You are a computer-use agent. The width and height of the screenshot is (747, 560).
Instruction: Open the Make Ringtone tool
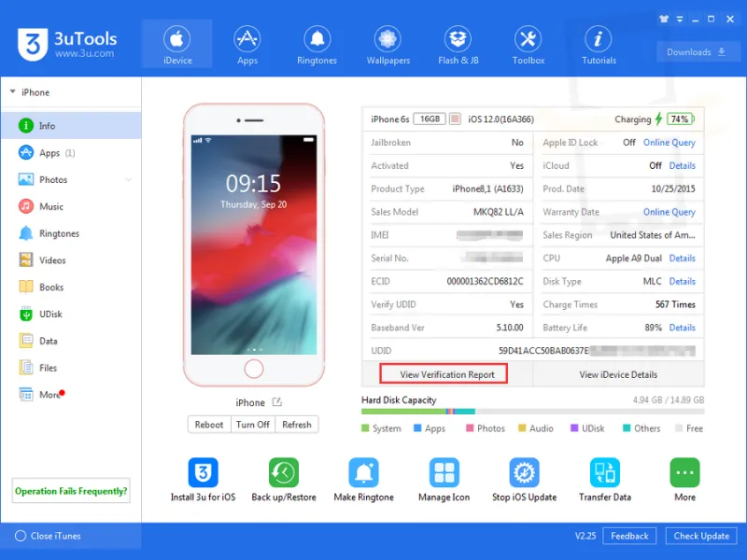coord(363,480)
